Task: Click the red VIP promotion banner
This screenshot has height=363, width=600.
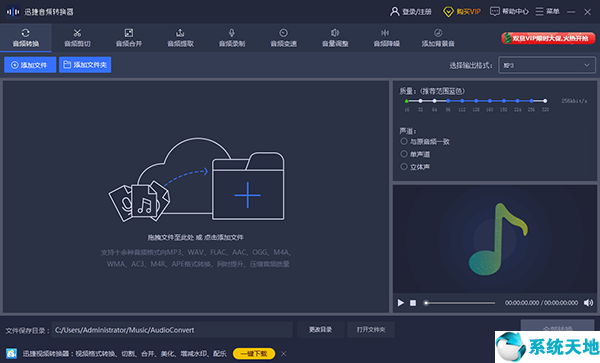Action: click(x=548, y=38)
